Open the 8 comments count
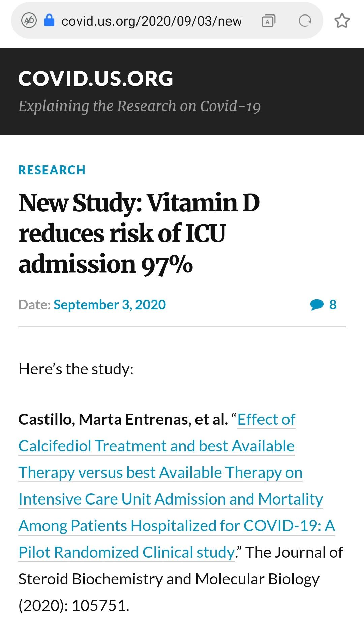Viewport: 364px width, 640px height. (333, 305)
